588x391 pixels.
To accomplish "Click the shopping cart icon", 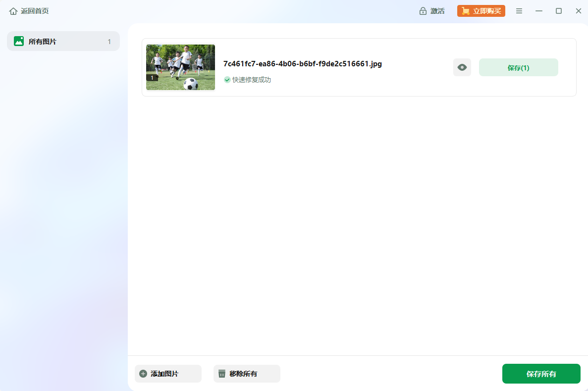I will click(x=466, y=11).
